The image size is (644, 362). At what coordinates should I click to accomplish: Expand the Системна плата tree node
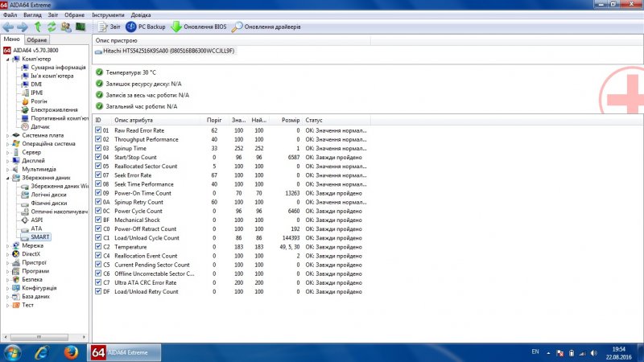click(8, 135)
